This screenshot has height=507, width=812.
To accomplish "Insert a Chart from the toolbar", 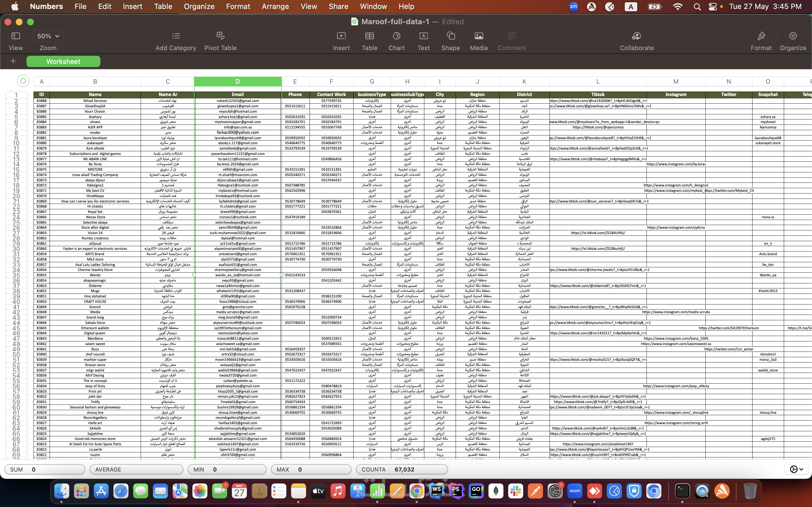I will [396, 36].
